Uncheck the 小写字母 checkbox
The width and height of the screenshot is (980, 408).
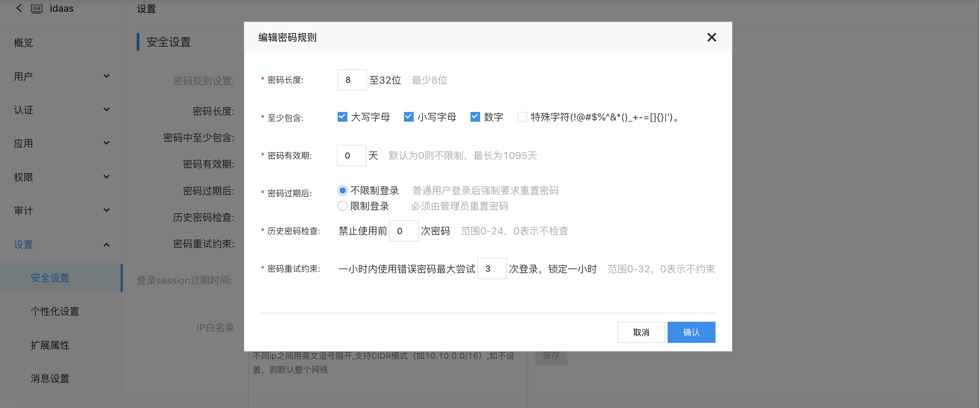408,117
